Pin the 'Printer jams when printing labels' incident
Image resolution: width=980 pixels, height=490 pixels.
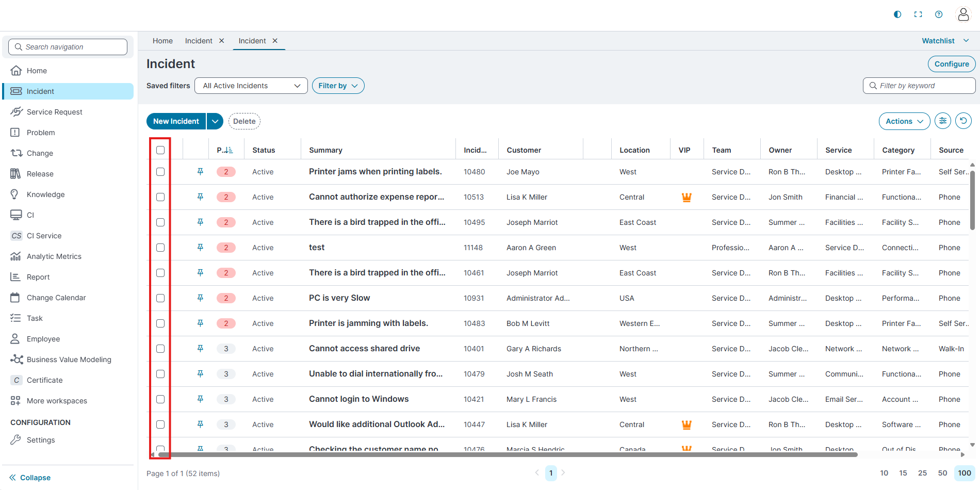click(200, 172)
